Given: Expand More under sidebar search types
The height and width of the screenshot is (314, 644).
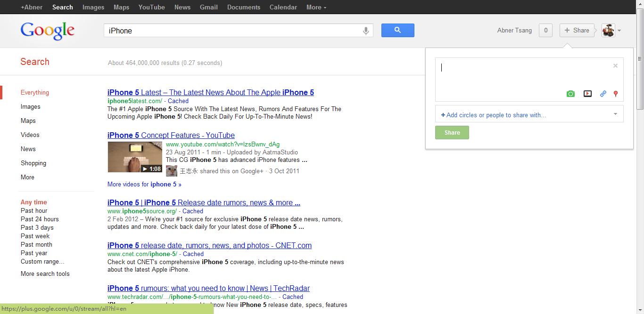Looking at the screenshot, I should point(27,177).
